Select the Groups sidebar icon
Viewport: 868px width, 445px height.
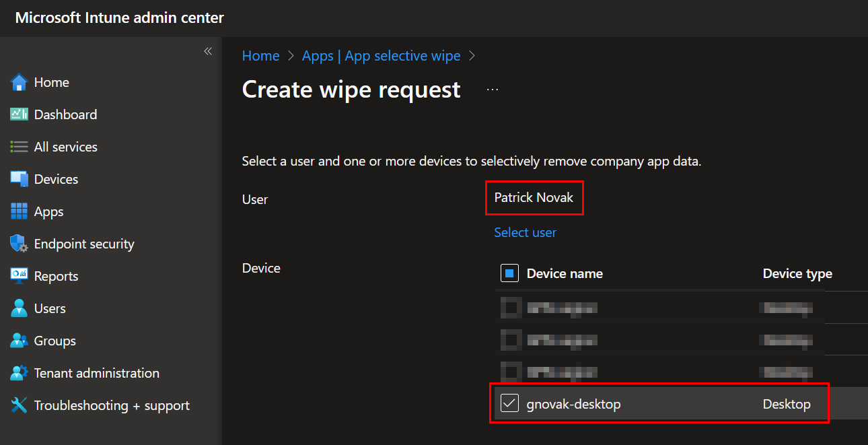[20, 340]
